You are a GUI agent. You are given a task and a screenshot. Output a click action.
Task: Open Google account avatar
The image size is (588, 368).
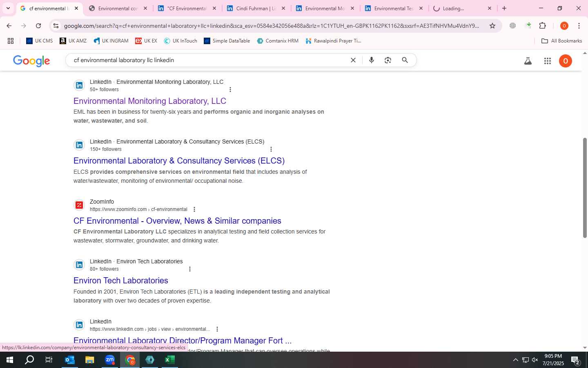(x=566, y=61)
